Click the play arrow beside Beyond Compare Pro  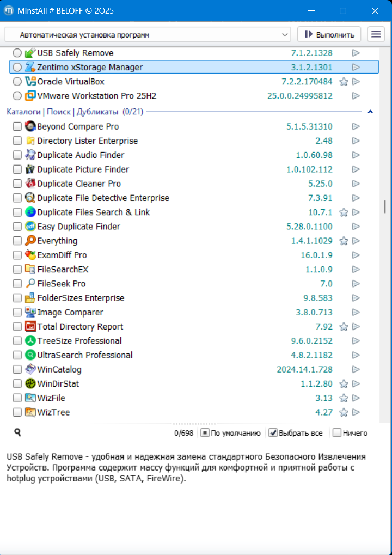[x=356, y=126]
